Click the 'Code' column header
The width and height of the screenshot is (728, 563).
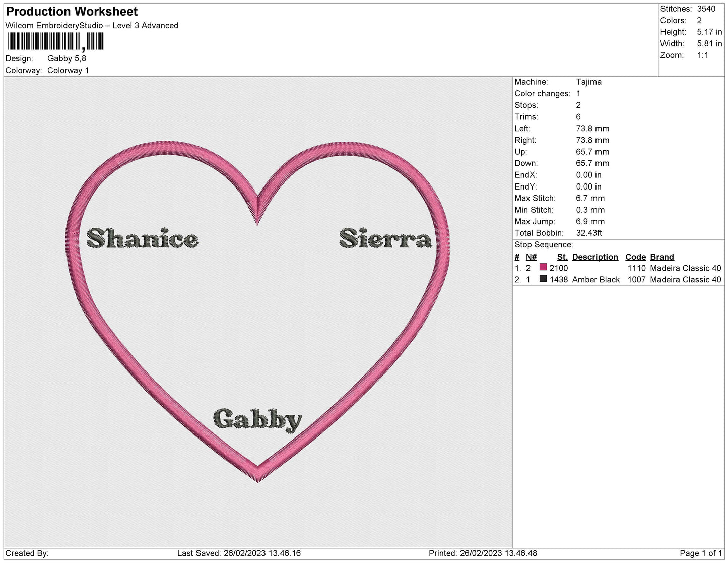click(x=636, y=257)
